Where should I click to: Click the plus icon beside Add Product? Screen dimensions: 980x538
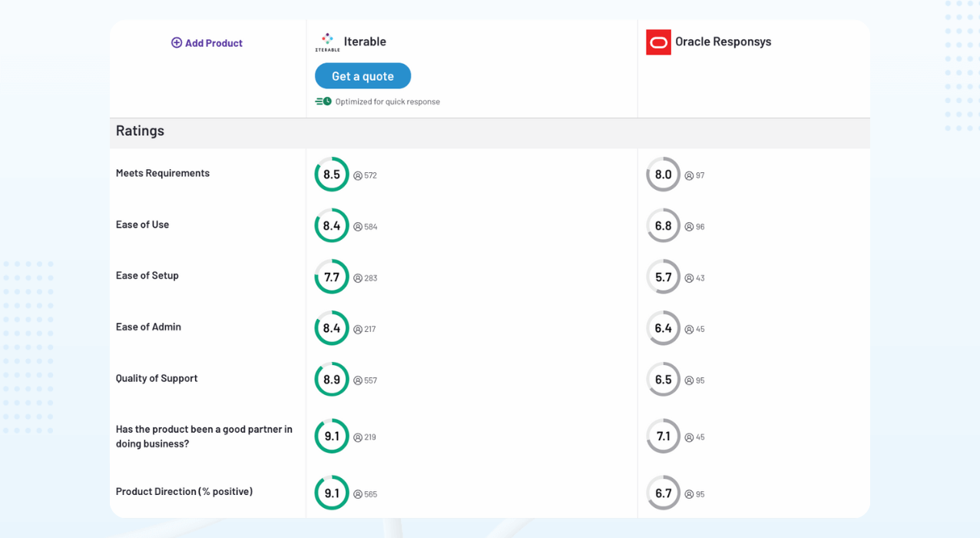[177, 43]
